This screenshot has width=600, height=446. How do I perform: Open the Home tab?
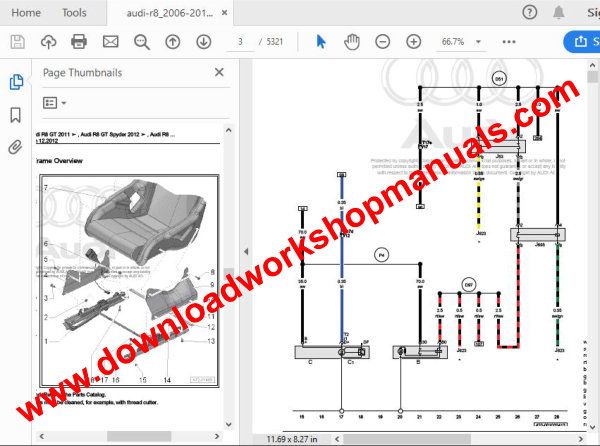click(x=26, y=13)
